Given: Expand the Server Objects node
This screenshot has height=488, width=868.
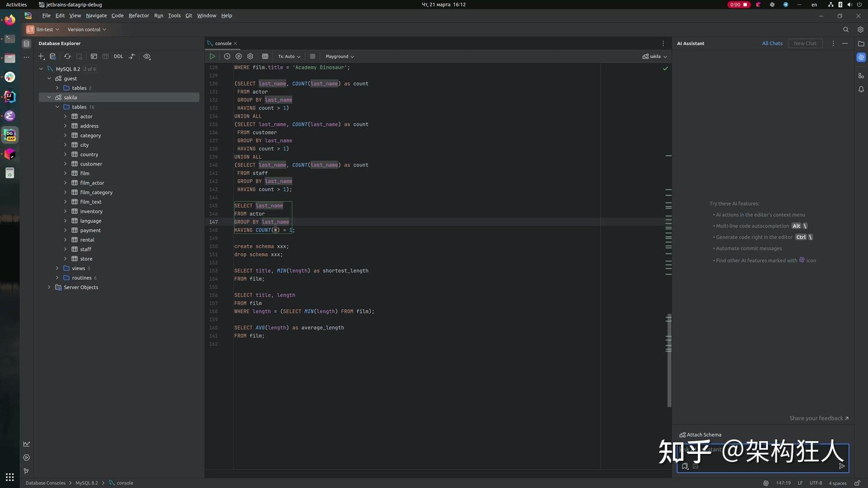Looking at the screenshot, I should click(49, 287).
